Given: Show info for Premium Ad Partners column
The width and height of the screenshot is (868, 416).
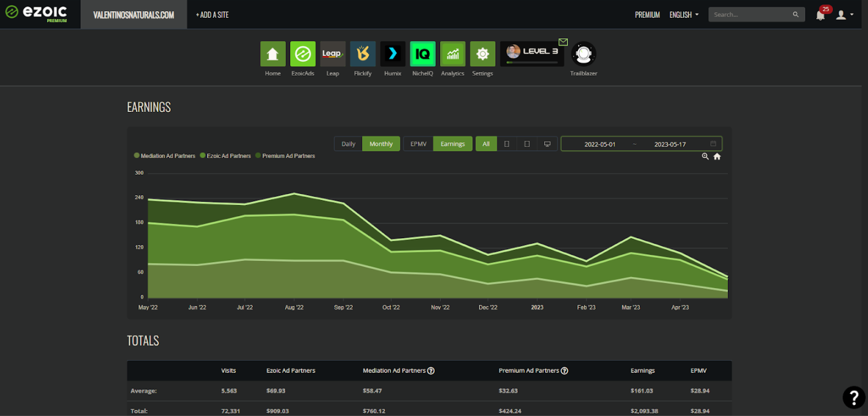Looking at the screenshot, I should [x=564, y=371].
